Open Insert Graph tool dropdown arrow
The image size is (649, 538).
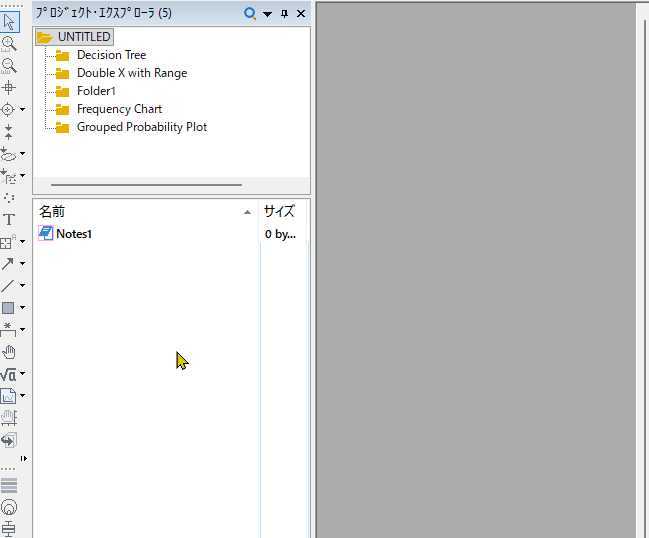coord(22,396)
